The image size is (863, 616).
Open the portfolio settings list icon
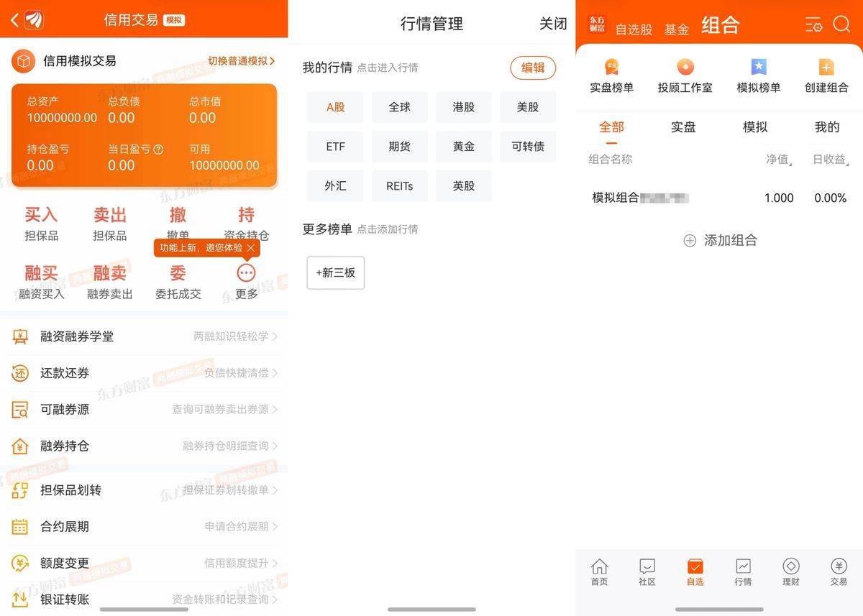(x=813, y=25)
